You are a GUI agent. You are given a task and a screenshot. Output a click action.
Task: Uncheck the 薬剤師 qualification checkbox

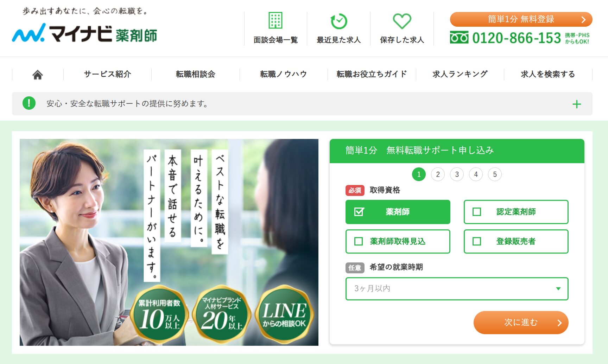pyautogui.click(x=359, y=212)
